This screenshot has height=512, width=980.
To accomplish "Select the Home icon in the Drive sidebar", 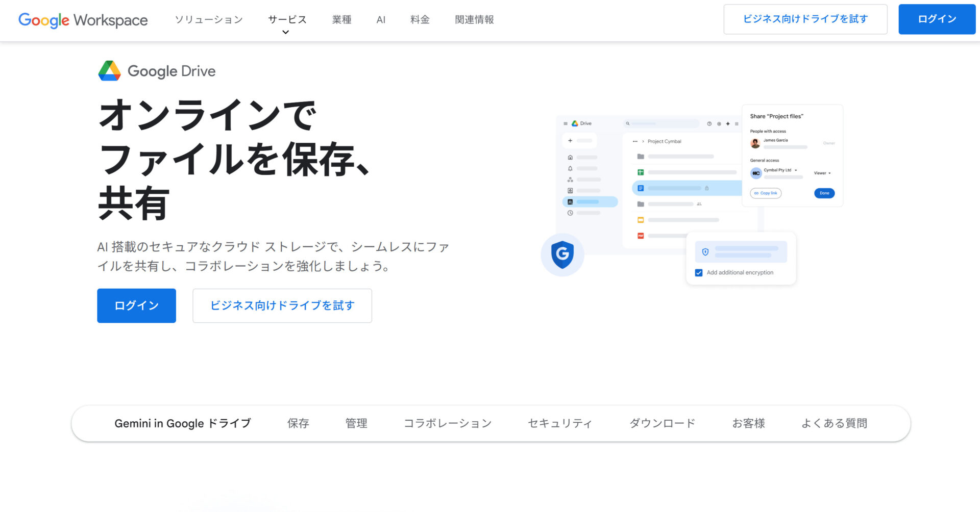I will pos(570,157).
